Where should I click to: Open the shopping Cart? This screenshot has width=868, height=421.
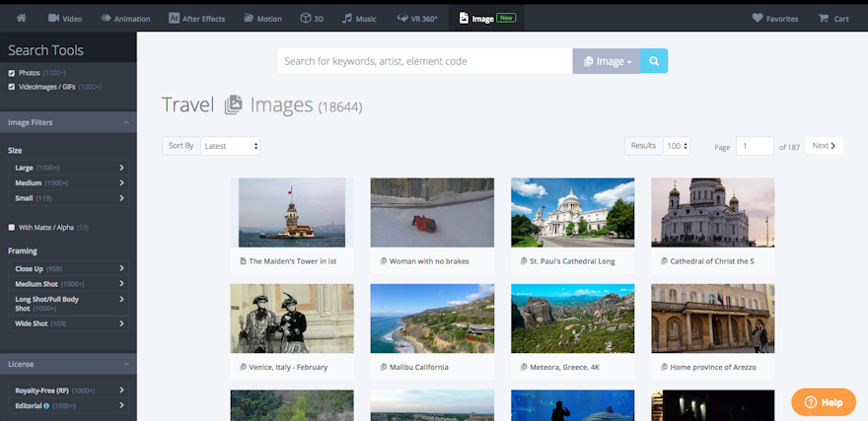coord(833,18)
